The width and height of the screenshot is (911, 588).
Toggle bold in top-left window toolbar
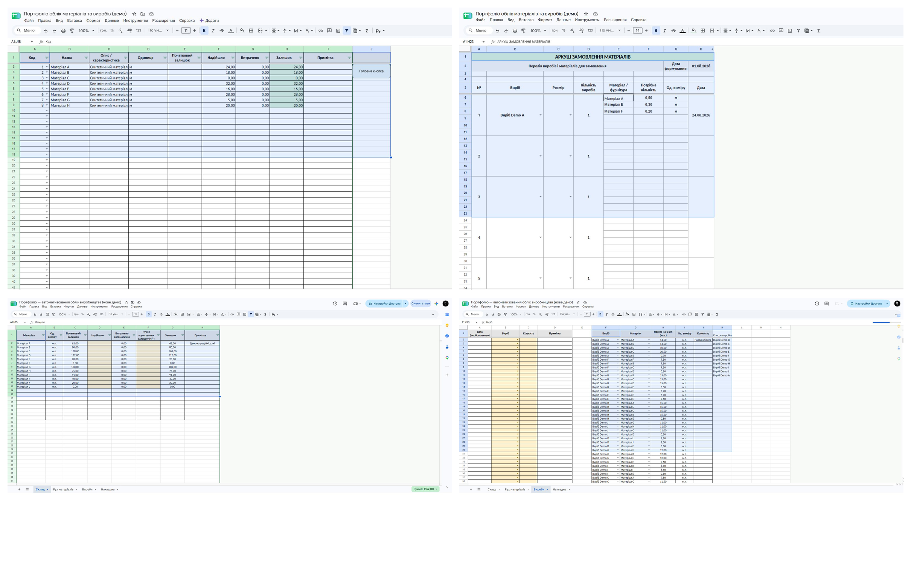[204, 30]
